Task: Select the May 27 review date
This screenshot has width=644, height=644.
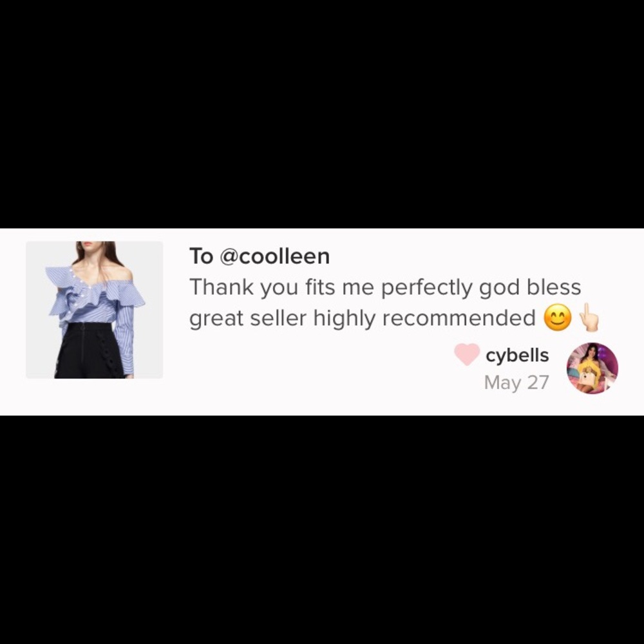Action: coord(516,383)
